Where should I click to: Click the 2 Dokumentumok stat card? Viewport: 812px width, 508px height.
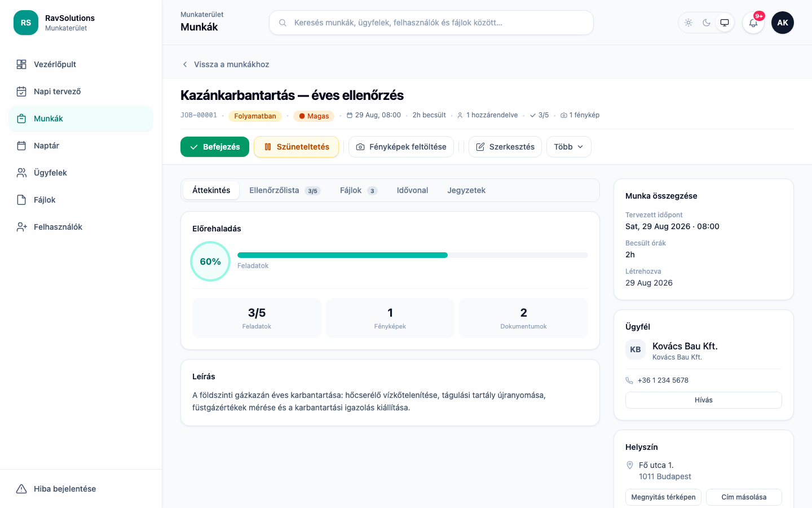524,318
